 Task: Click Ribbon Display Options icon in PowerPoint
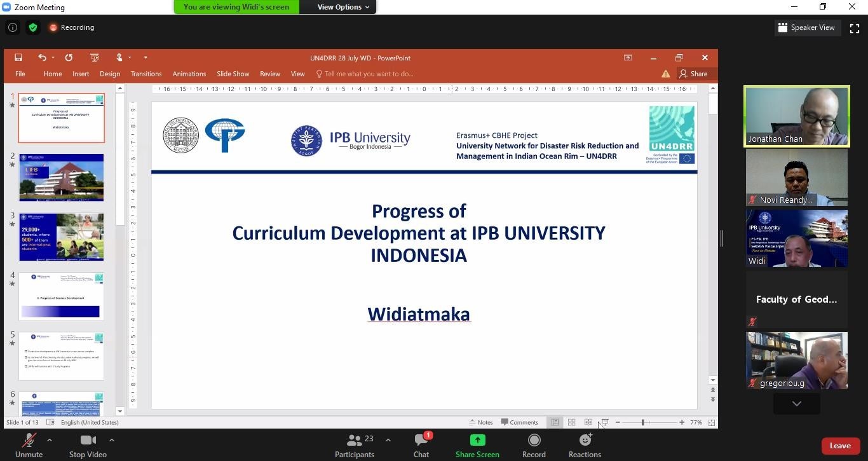(628, 58)
